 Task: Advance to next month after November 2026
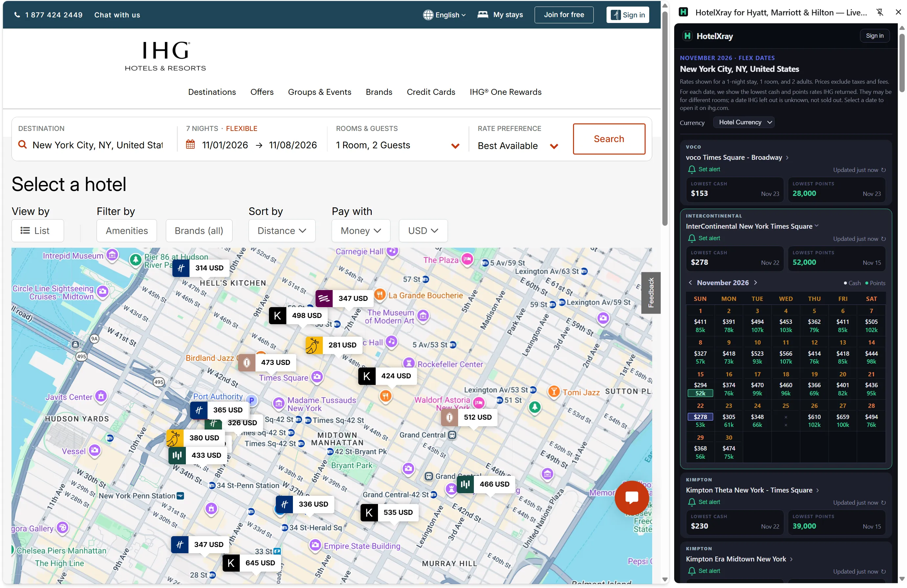pos(755,283)
